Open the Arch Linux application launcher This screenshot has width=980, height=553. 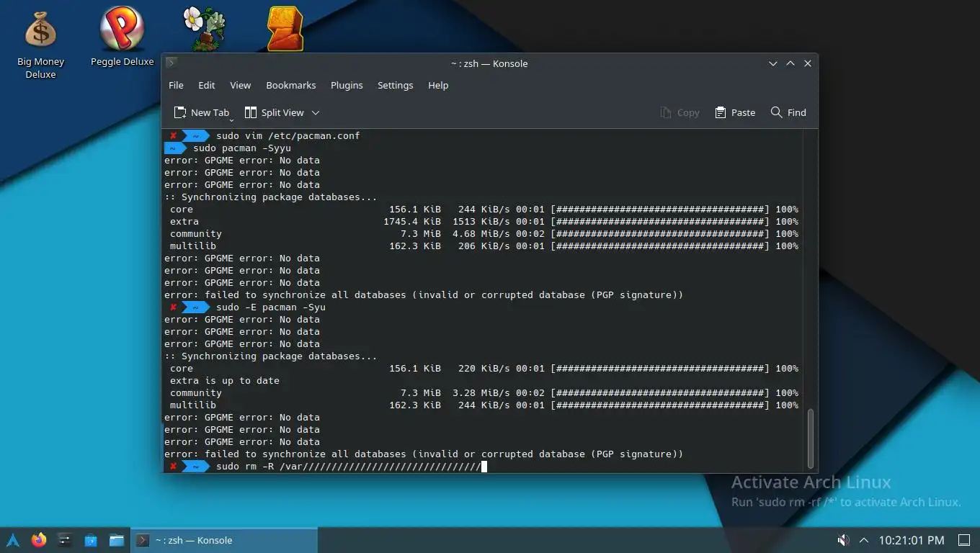[x=13, y=540]
